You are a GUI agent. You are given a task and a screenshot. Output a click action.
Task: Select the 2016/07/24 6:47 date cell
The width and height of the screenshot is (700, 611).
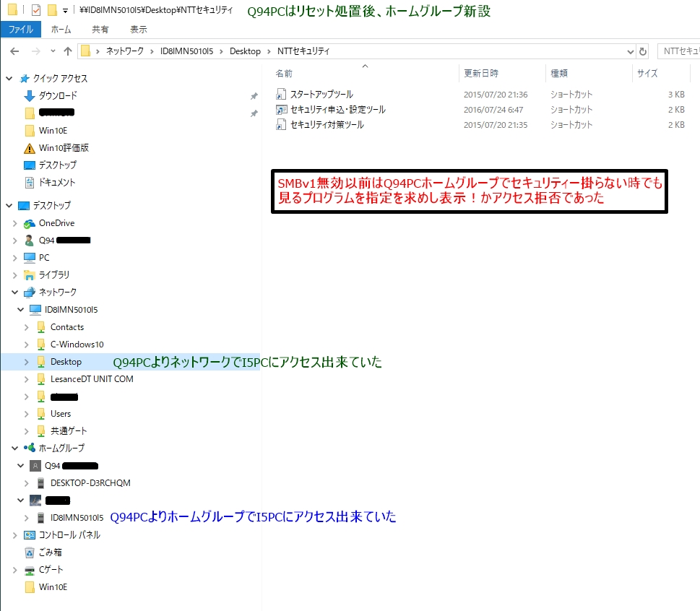[x=493, y=110]
